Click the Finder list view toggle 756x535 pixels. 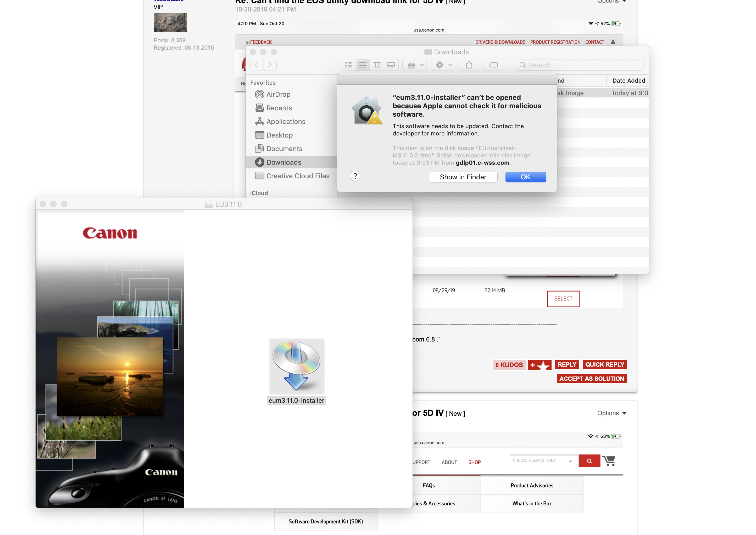click(362, 64)
